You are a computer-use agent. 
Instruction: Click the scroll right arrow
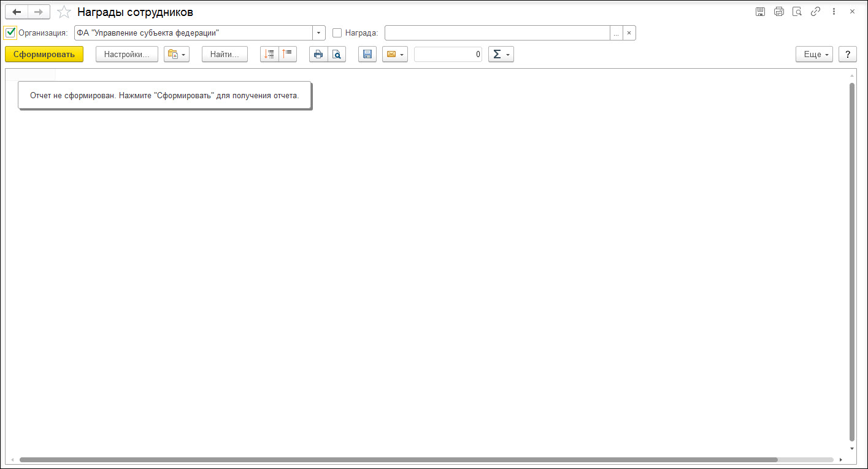(841, 459)
